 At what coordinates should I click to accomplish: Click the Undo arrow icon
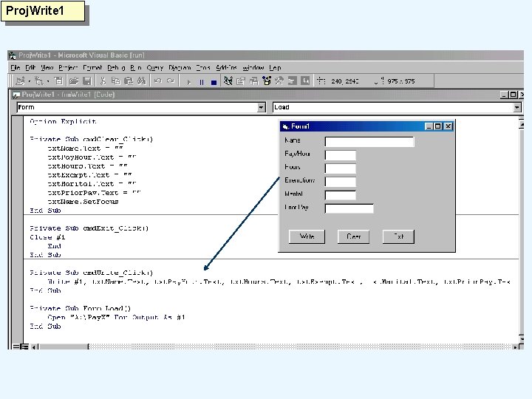click(158, 81)
